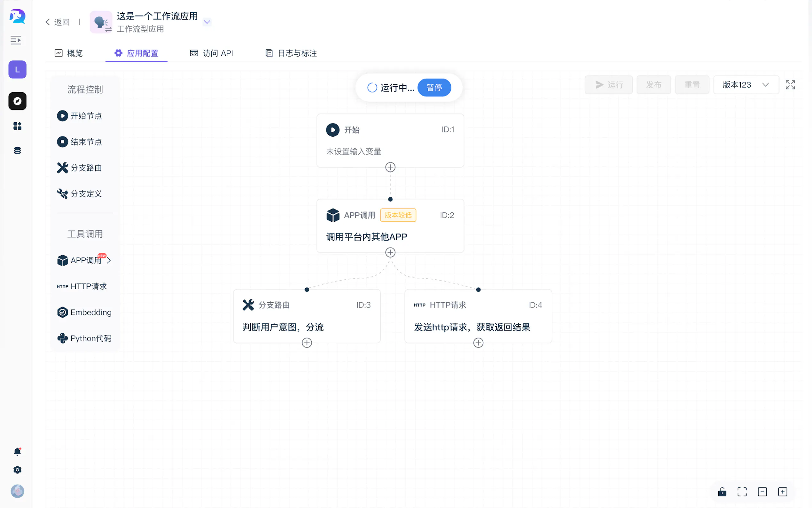
Task: Add node below the 开始 node
Action: click(x=390, y=167)
